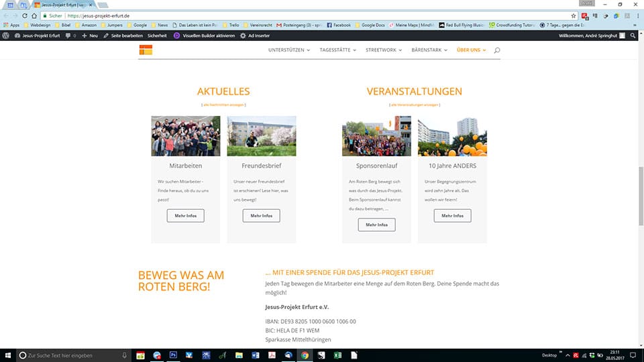Show hidden system tray icons chevron
The width and height of the screenshot is (644, 362).
click(568, 355)
